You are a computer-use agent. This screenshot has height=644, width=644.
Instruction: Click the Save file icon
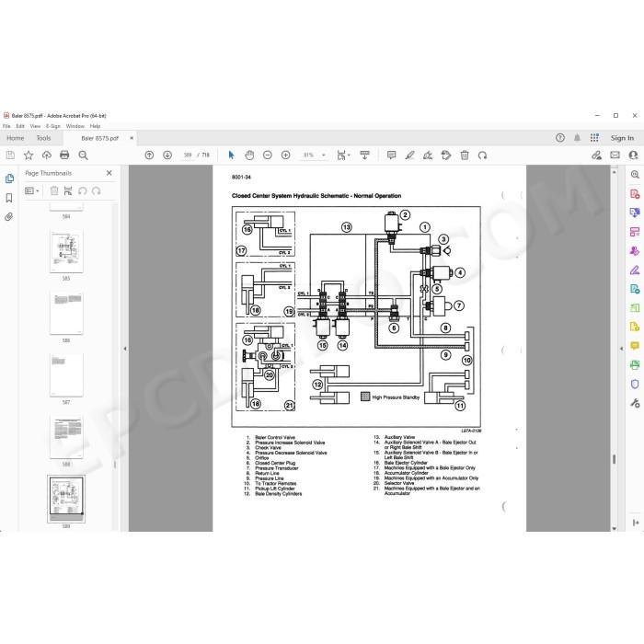coord(10,155)
